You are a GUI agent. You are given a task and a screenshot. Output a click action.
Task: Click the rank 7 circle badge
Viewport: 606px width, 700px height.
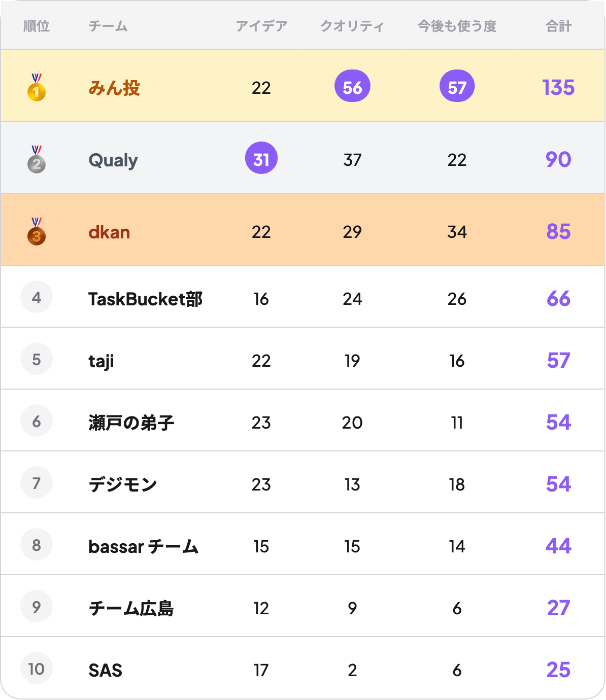[x=37, y=483]
